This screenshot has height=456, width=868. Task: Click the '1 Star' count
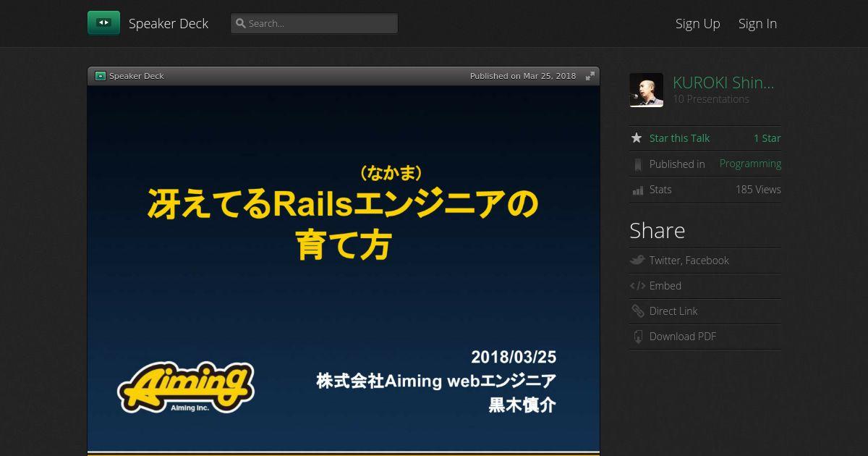coord(767,138)
